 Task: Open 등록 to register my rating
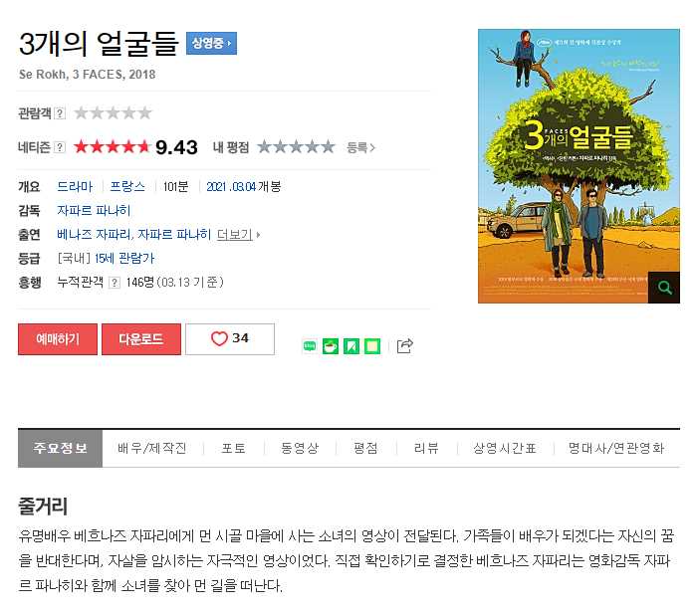point(360,147)
